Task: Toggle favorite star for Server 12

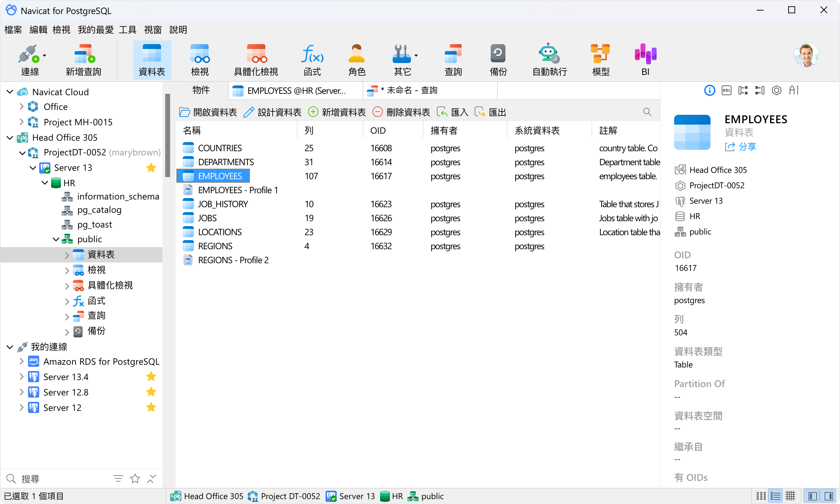Action: [151, 407]
